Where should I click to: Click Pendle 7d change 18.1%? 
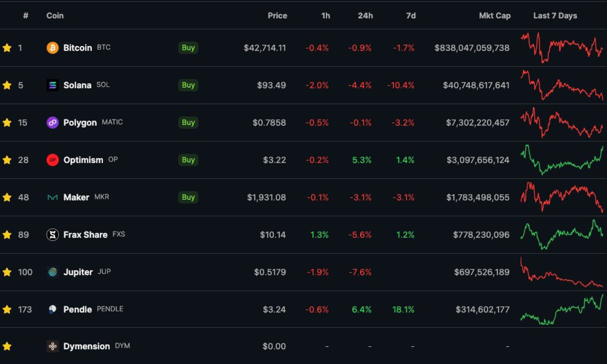[403, 309]
